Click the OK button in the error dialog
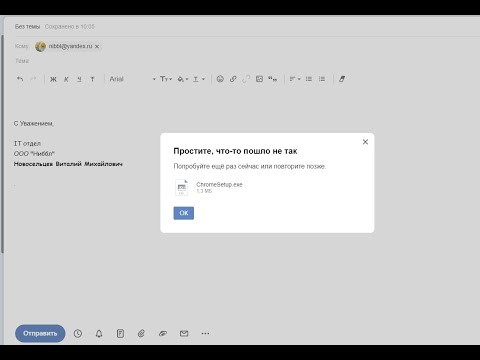 (x=184, y=213)
